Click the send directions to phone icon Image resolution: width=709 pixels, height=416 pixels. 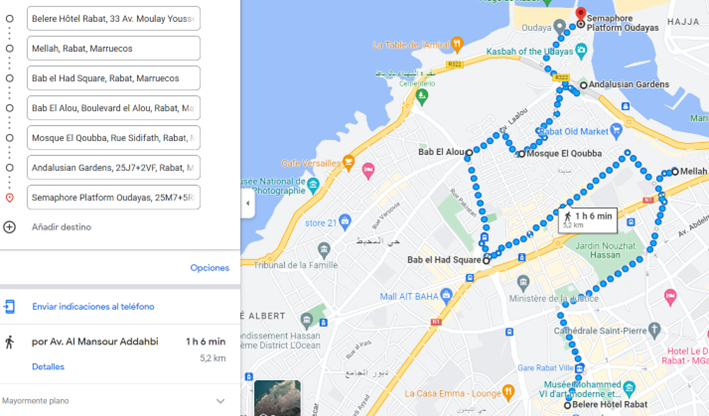click(x=9, y=307)
